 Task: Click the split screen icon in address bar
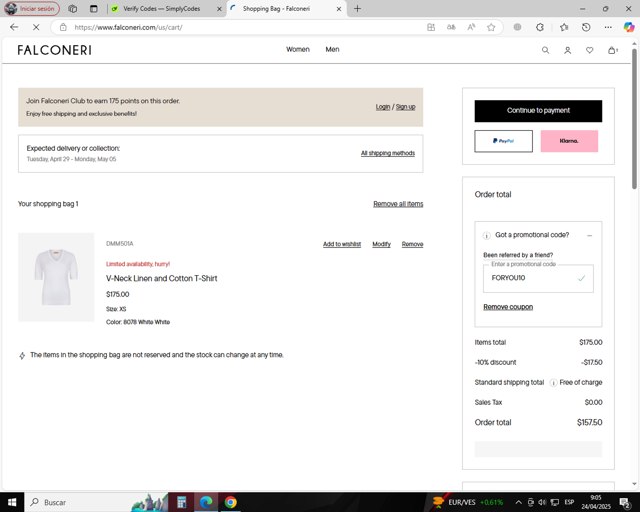tap(431, 27)
